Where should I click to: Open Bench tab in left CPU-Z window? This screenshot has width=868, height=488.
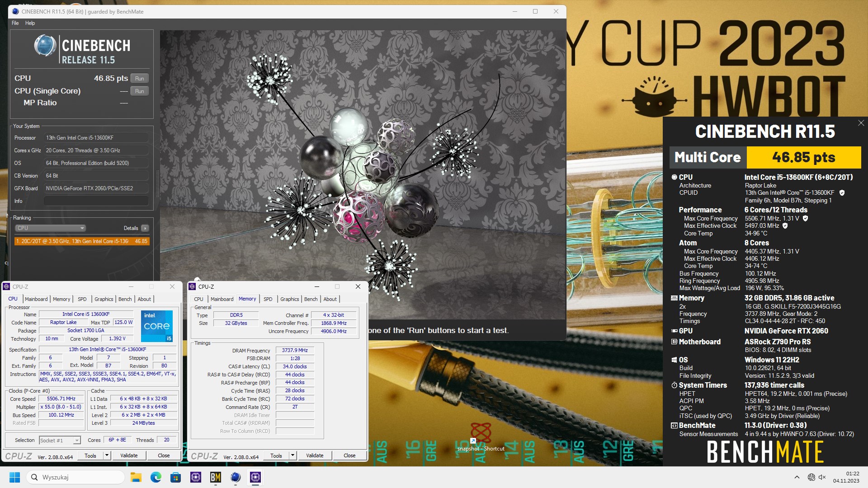pos(125,299)
